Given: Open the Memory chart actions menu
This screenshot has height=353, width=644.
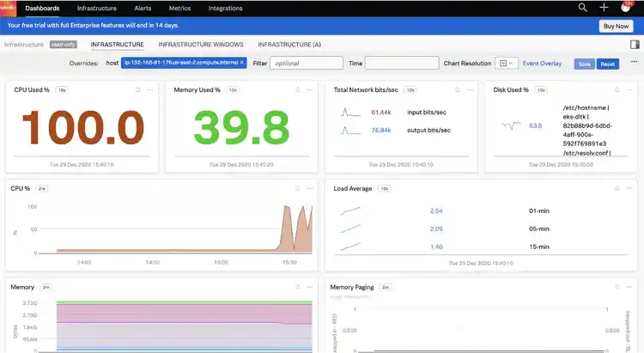Looking at the screenshot, I should 310,286.
